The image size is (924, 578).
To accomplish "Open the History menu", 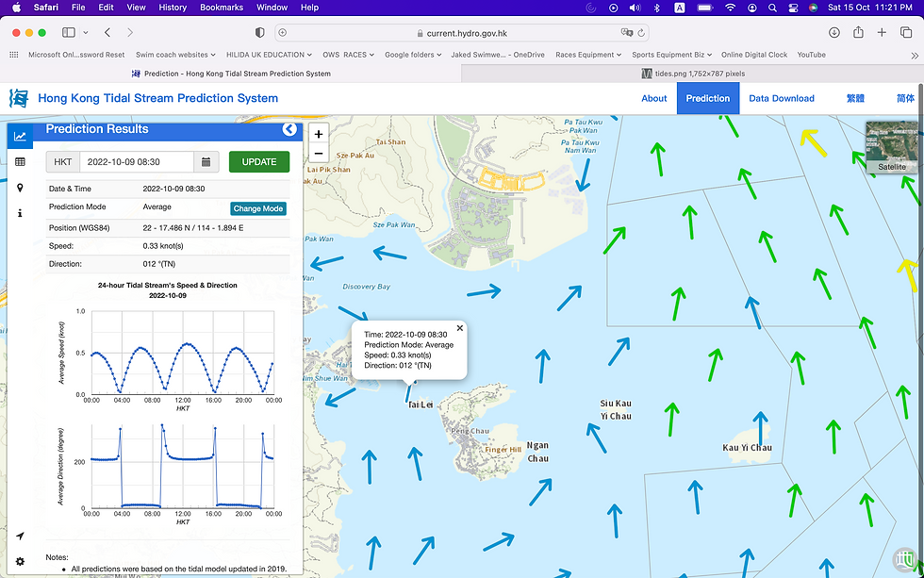I will point(173,8).
